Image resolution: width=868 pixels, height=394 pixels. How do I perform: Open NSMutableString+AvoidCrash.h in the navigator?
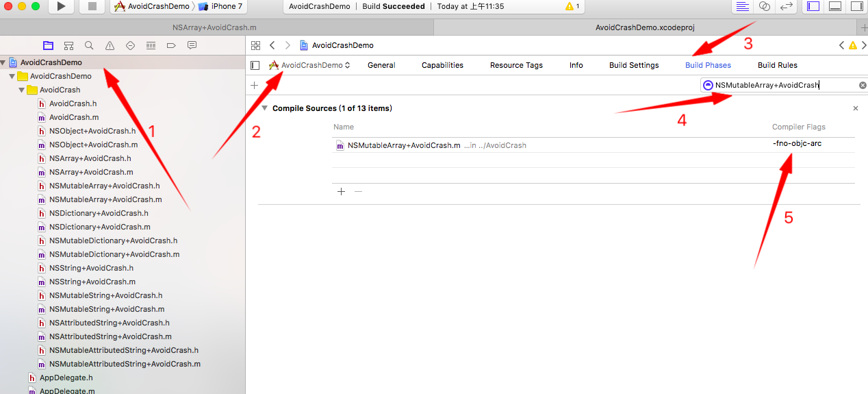[105, 295]
